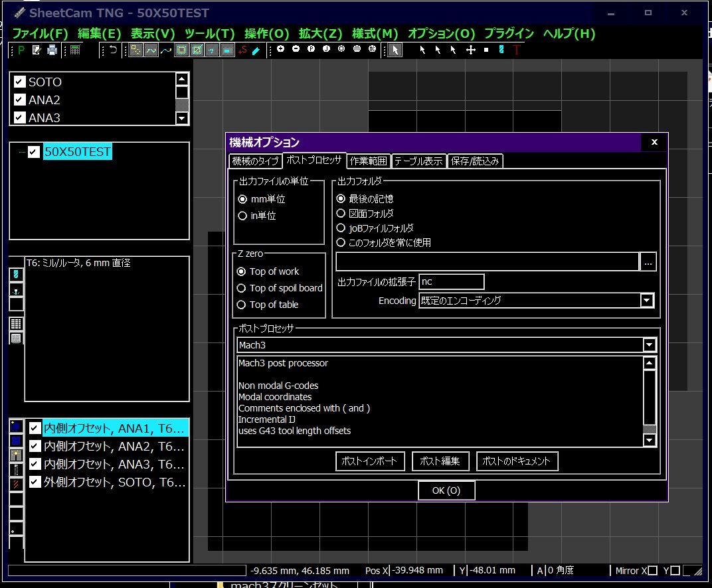Click the undo arrow icon
This screenshot has width=712, height=588.
[x=113, y=50]
